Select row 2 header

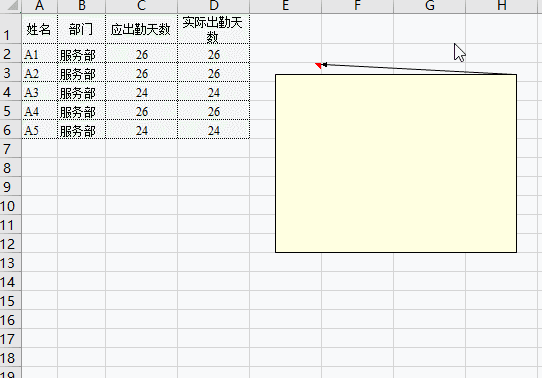[x=10, y=53]
